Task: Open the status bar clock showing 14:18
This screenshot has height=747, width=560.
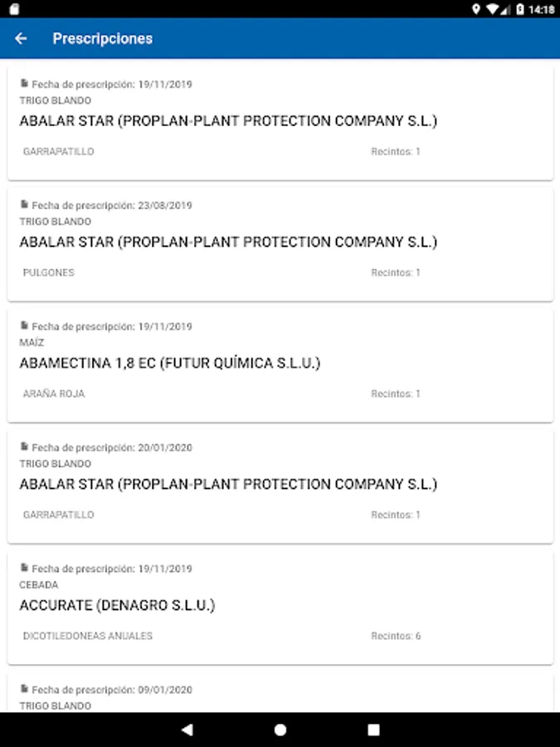Action: click(542, 9)
